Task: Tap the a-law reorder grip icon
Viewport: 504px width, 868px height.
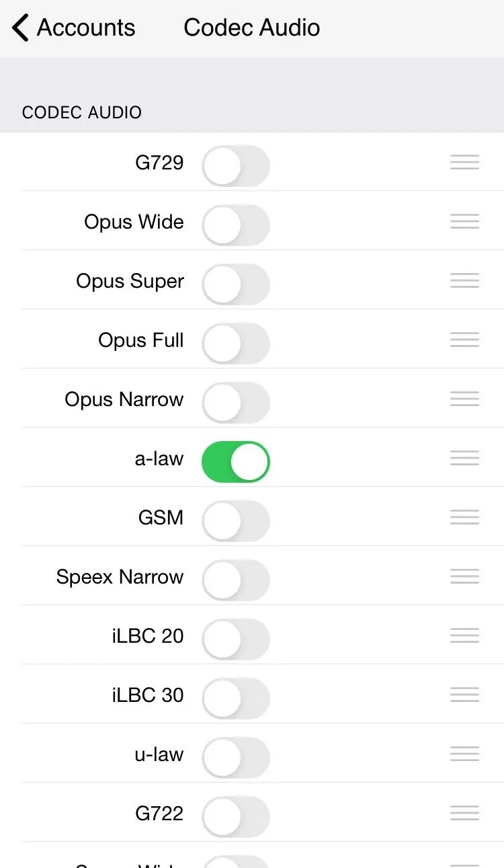Action: click(x=464, y=459)
